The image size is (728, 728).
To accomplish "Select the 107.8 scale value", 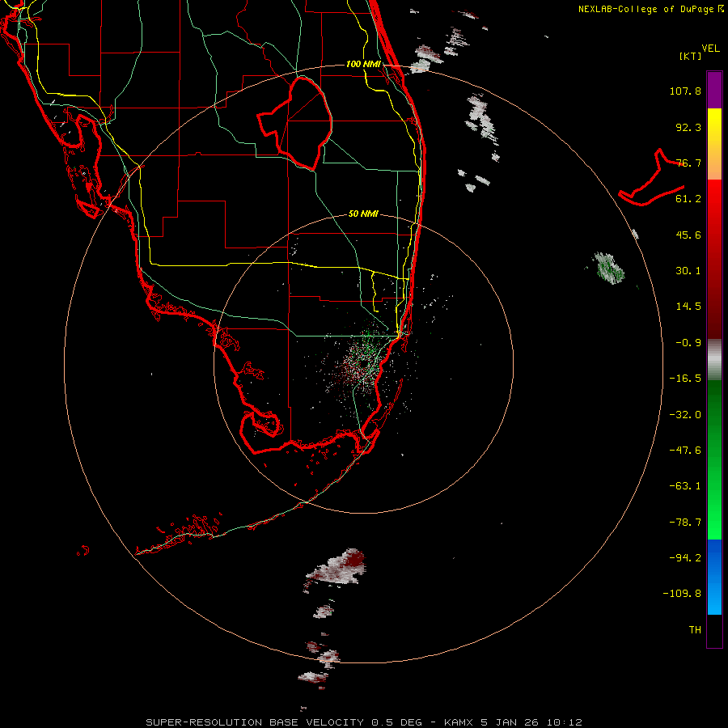I will (685, 91).
